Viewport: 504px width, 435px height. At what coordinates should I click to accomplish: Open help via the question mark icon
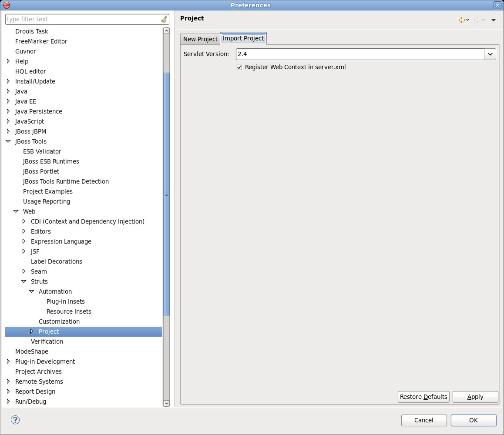tap(15, 420)
